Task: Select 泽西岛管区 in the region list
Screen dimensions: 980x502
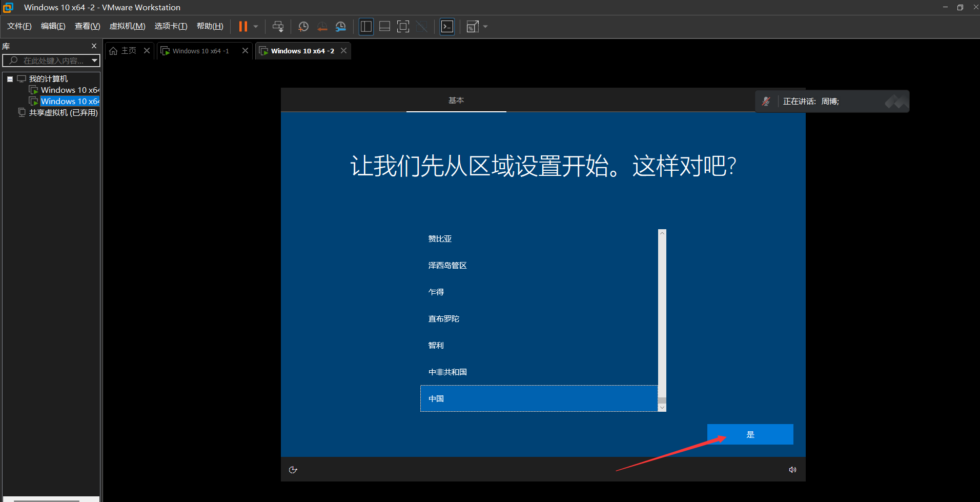Action: pos(539,265)
